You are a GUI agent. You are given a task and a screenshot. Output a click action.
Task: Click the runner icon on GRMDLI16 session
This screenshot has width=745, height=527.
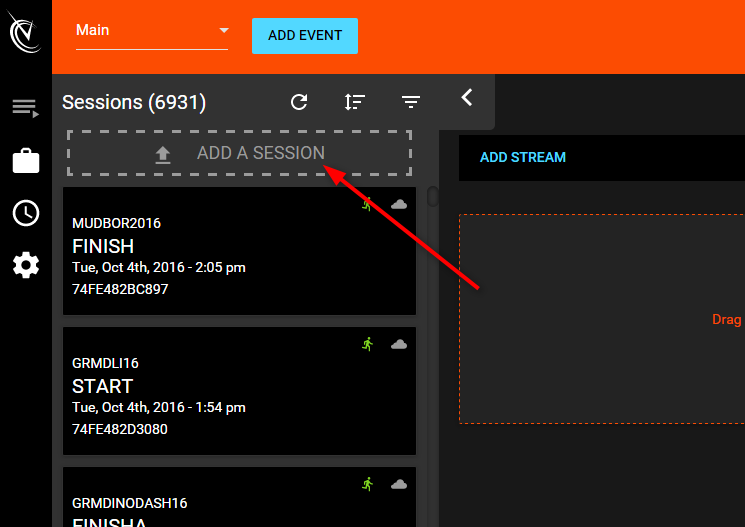click(x=367, y=344)
